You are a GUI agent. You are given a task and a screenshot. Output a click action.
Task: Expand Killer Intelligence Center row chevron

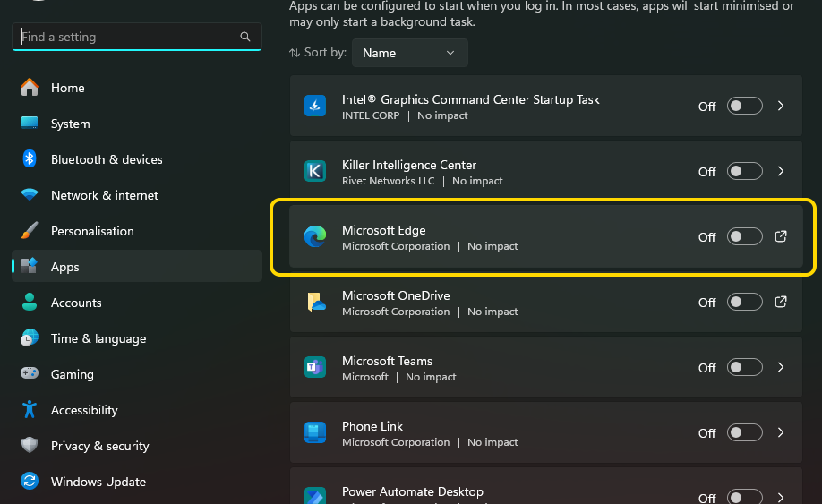(781, 171)
